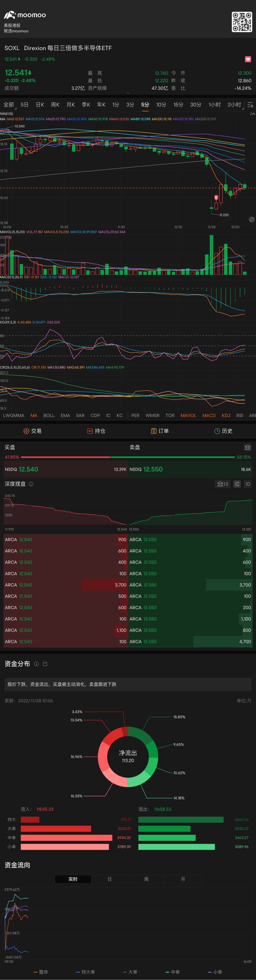Viewport: 256px width, 980px height.
Task: Collapse indicator panels with the 2 caret
Action: click(252, 114)
